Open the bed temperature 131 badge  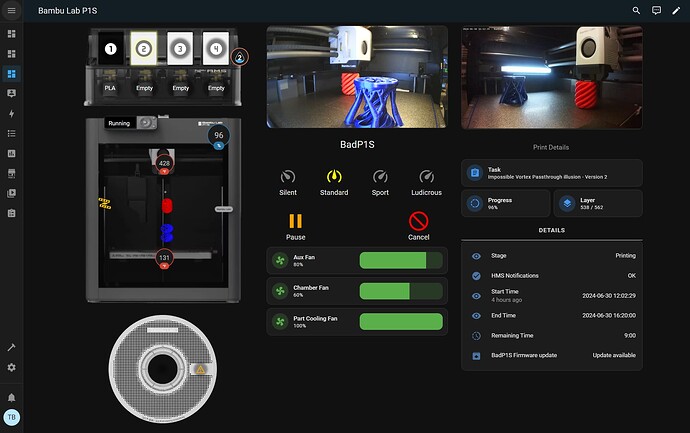(164, 258)
